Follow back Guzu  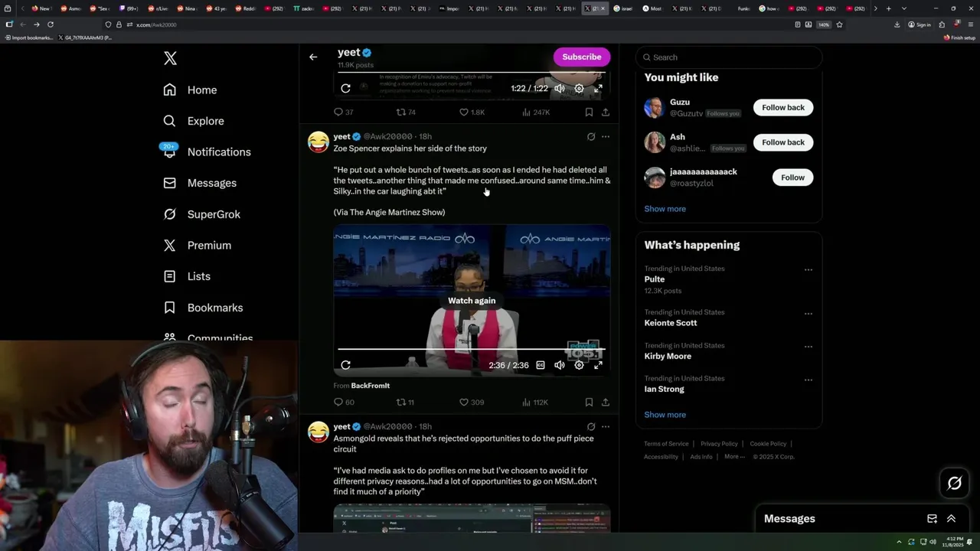[x=783, y=107]
